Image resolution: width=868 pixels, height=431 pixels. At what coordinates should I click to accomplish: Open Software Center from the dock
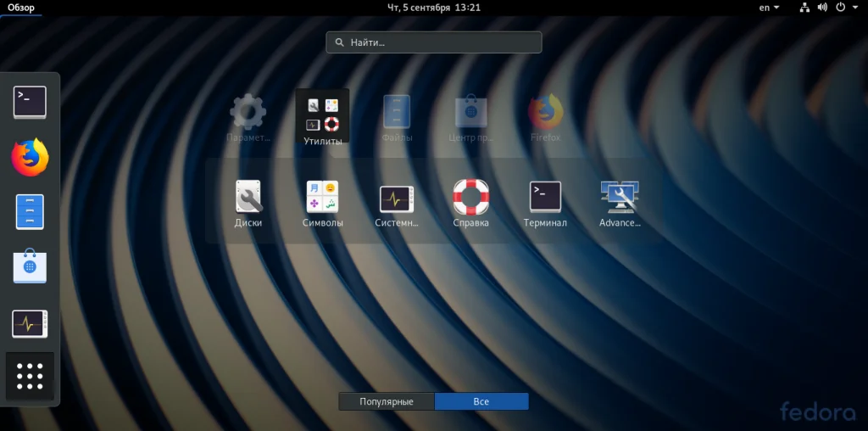pyautogui.click(x=30, y=266)
